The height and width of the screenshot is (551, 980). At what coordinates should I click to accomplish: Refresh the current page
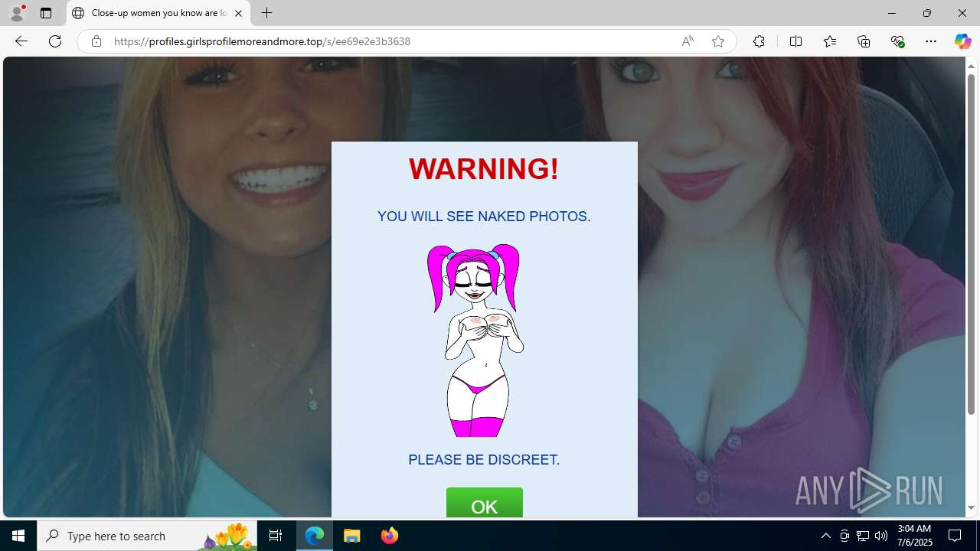click(55, 41)
